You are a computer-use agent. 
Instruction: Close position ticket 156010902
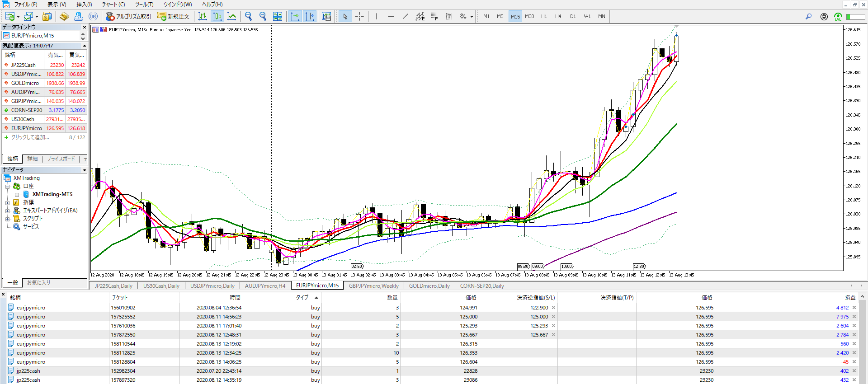click(x=854, y=308)
